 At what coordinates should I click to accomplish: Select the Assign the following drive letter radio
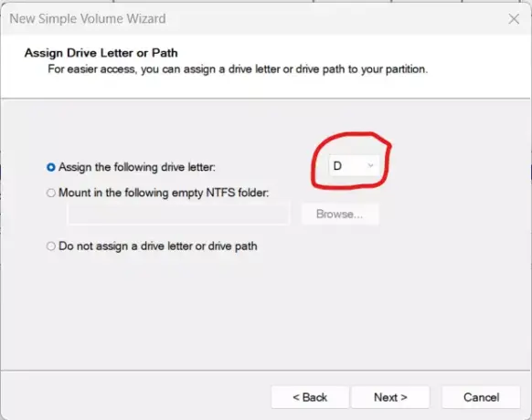51,167
